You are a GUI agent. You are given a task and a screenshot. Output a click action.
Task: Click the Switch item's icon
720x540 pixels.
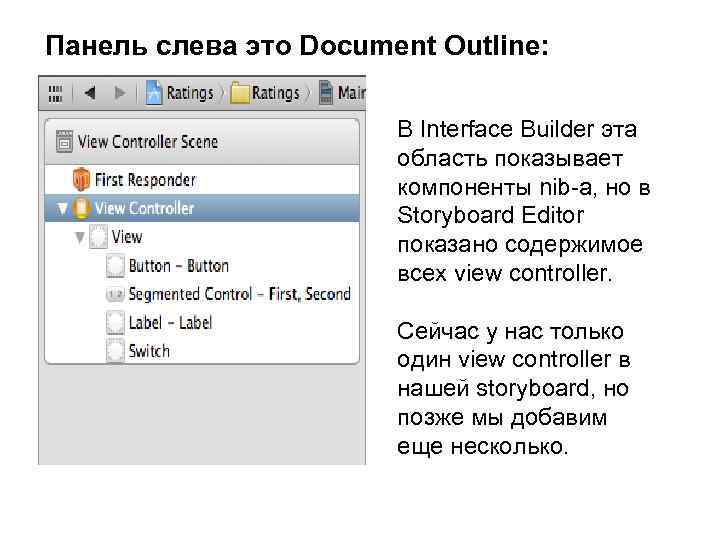115,351
